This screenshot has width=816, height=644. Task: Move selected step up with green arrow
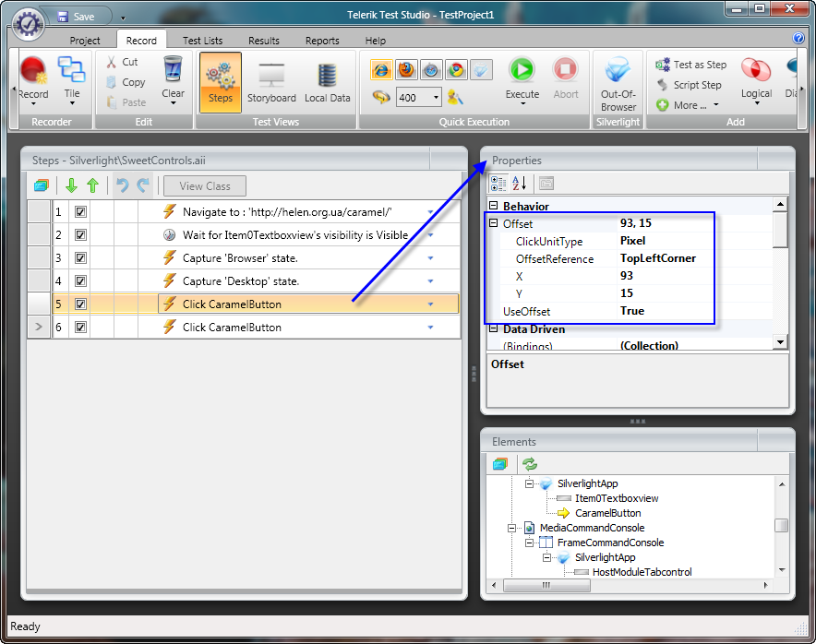click(92, 185)
